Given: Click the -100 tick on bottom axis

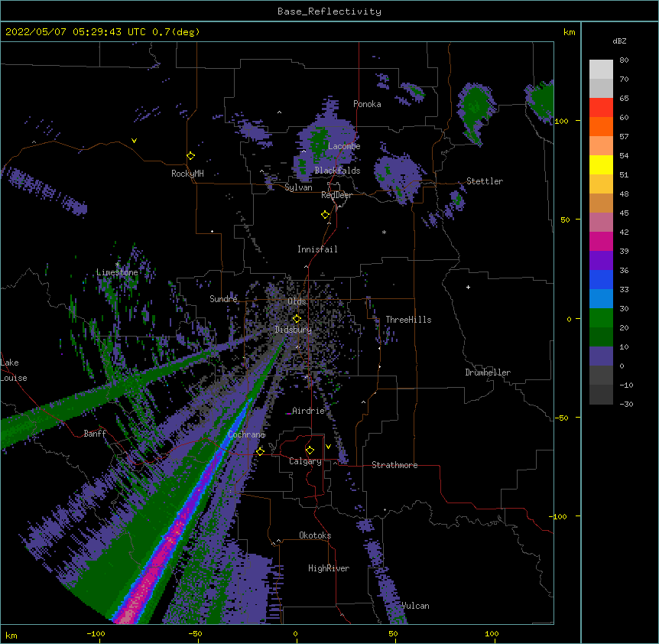Looking at the screenshot, I should (96, 633).
